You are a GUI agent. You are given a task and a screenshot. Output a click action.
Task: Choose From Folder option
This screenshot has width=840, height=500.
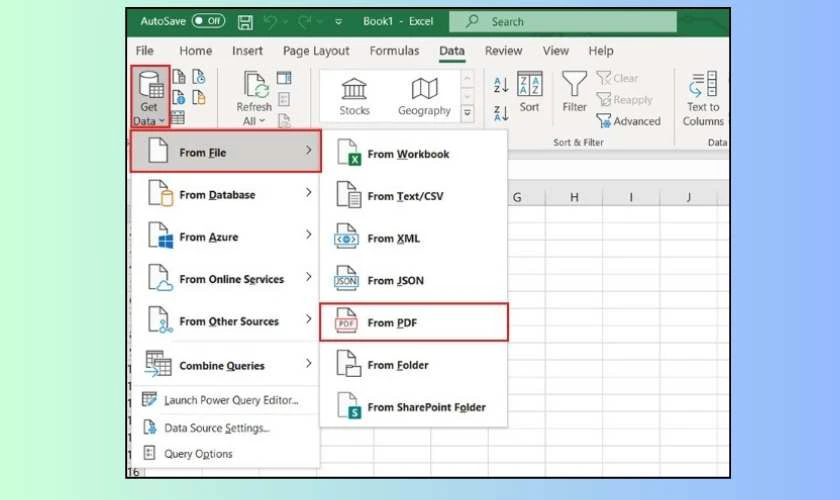click(x=414, y=364)
